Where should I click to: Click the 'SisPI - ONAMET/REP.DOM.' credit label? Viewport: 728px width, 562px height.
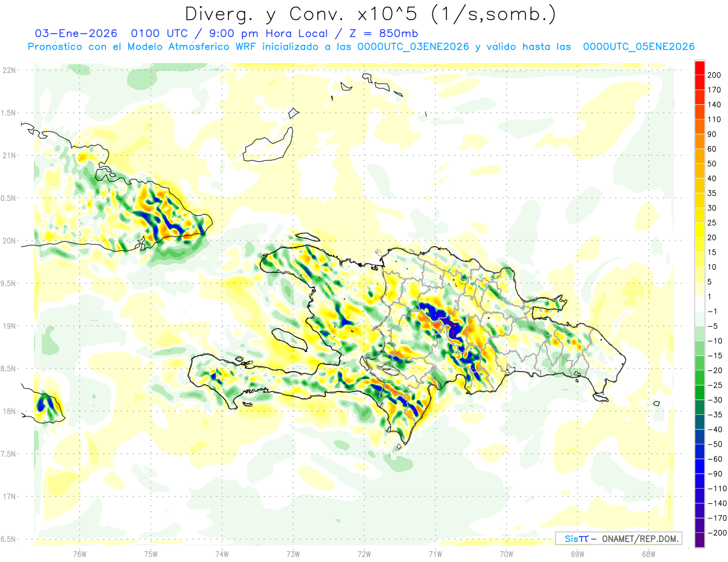point(618,538)
